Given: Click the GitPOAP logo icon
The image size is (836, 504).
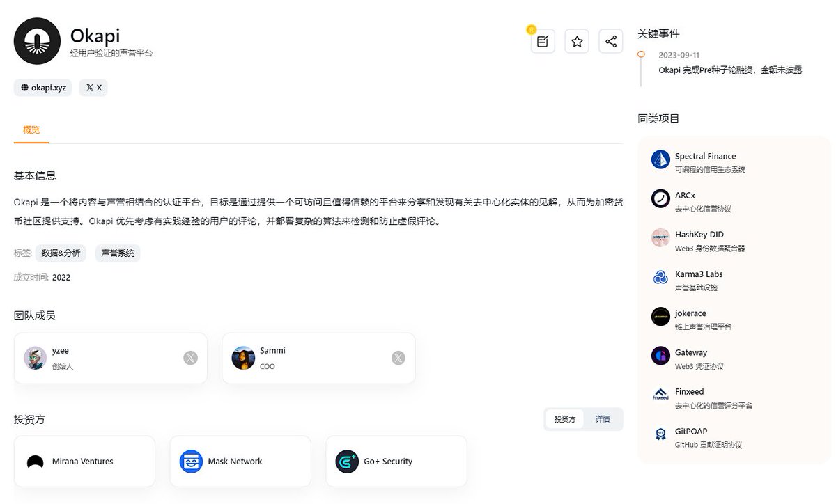Looking at the screenshot, I should pyautogui.click(x=660, y=434).
